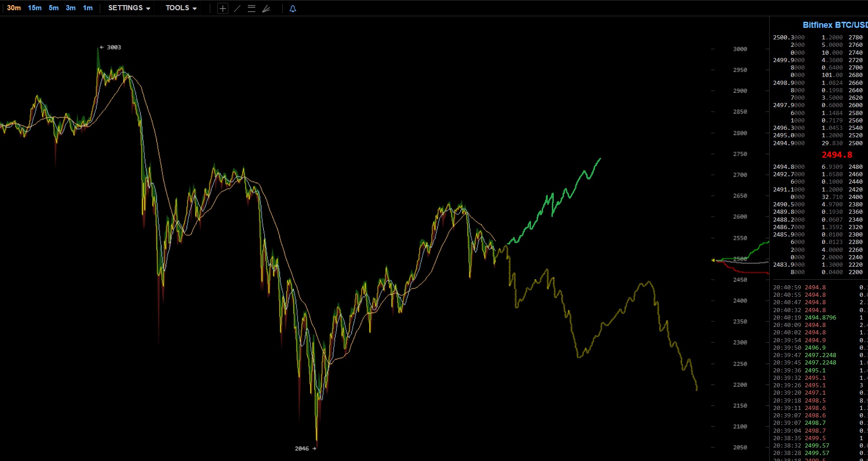
Task: Click trade price 2494.8796
Action: tap(820, 318)
